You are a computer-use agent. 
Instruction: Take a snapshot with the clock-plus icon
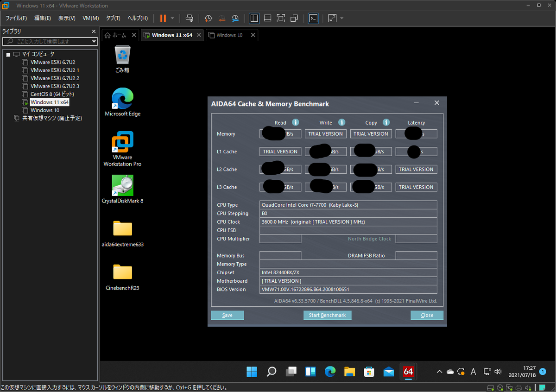pyautogui.click(x=208, y=18)
